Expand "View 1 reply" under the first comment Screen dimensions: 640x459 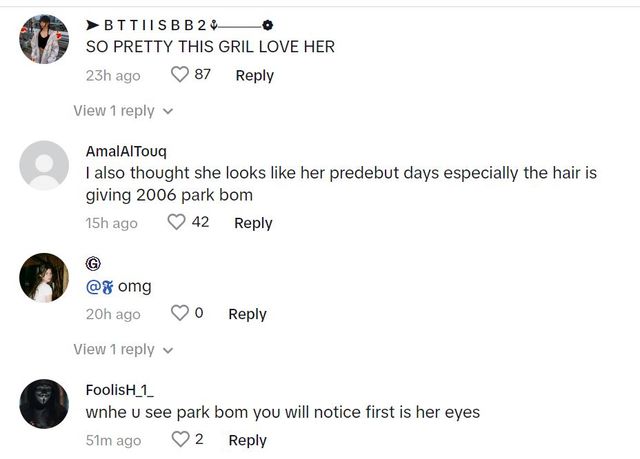123,111
